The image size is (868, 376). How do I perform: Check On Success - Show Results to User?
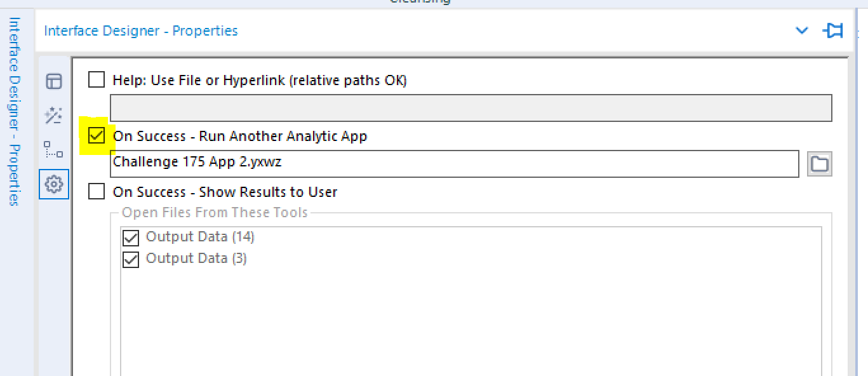pos(96,191)
